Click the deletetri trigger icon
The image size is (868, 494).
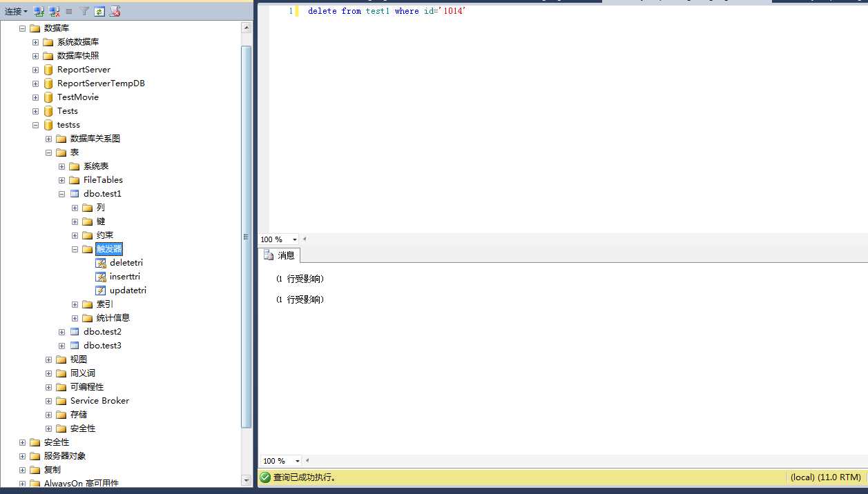pyautogui.click(x=101, y=263)
